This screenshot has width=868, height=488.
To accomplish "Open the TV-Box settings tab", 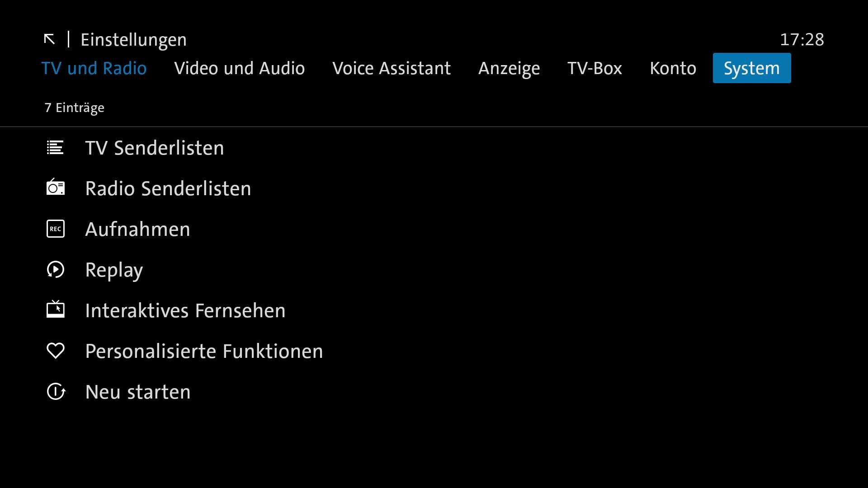I will pos(594,68).
